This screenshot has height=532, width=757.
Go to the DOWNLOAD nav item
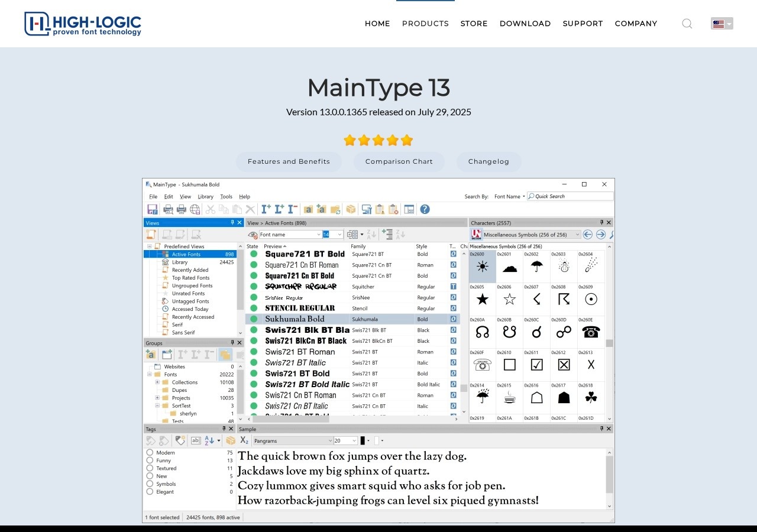525,24
